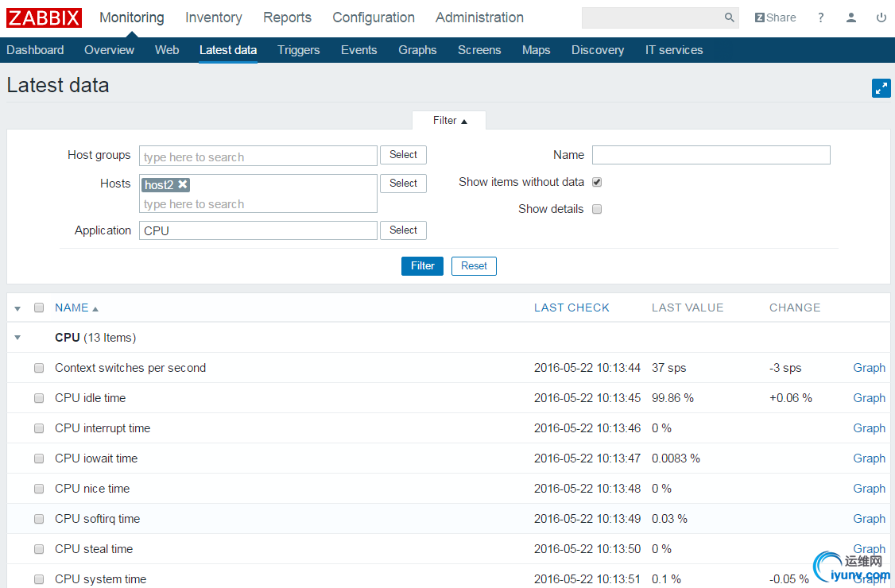Click the search magnifier icon
Screen dimensions: 895x588
[729, 17]
